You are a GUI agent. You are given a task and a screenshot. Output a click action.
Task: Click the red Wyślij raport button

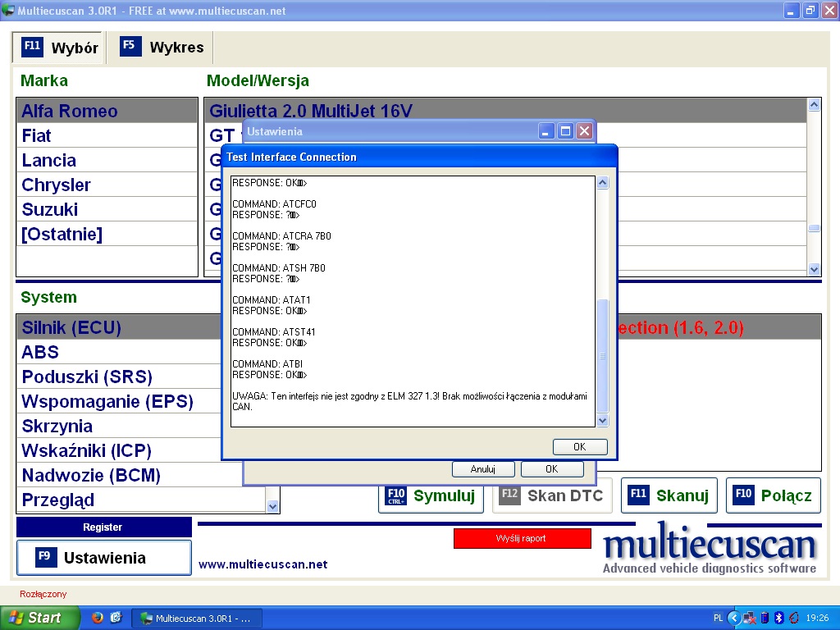point(522,538)
